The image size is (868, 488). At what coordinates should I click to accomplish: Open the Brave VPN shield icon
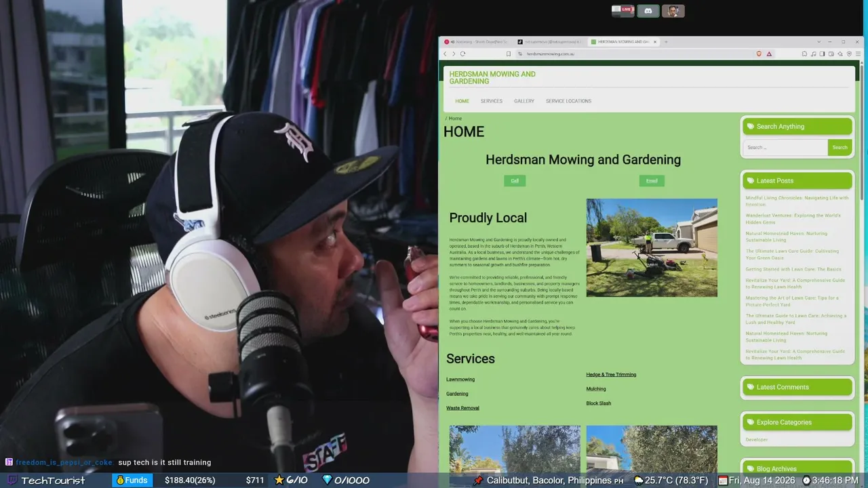click(x=849, y=54)
